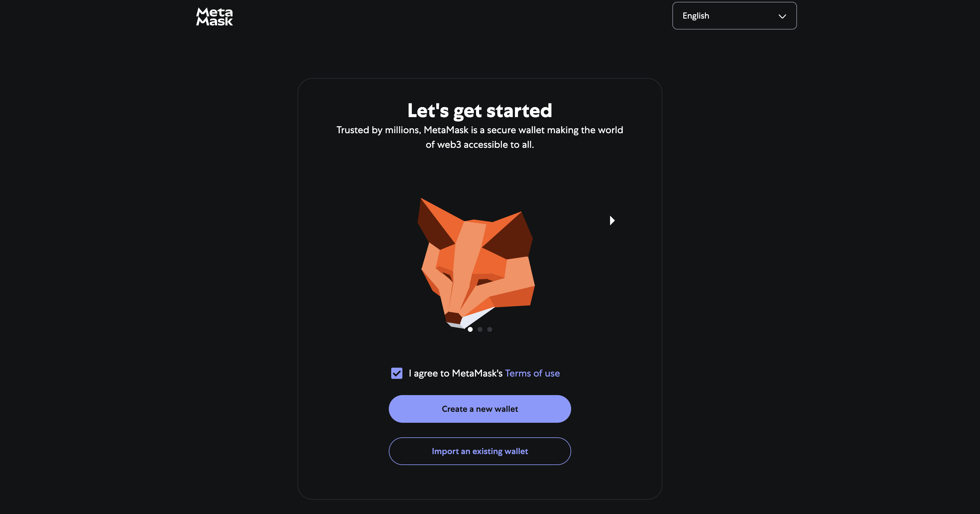Click the 'English' text in language selector

(696, 16)
